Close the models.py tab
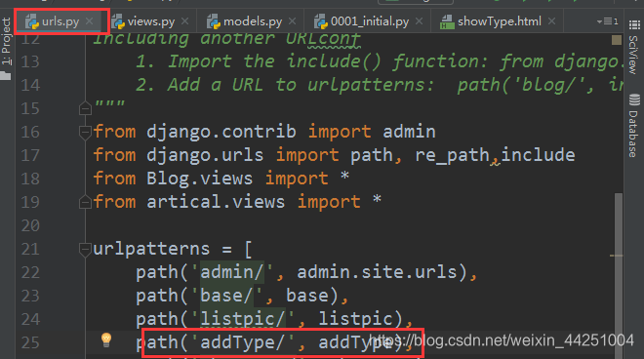Image resolution: width=644 pixels, height=359 pixels. coord(292,20)
